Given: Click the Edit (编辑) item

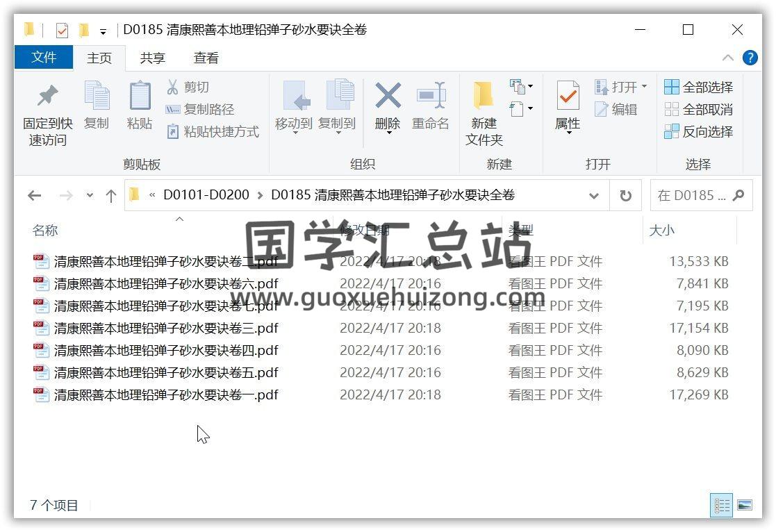Looking at the screenshot, I should click(616, 109).
